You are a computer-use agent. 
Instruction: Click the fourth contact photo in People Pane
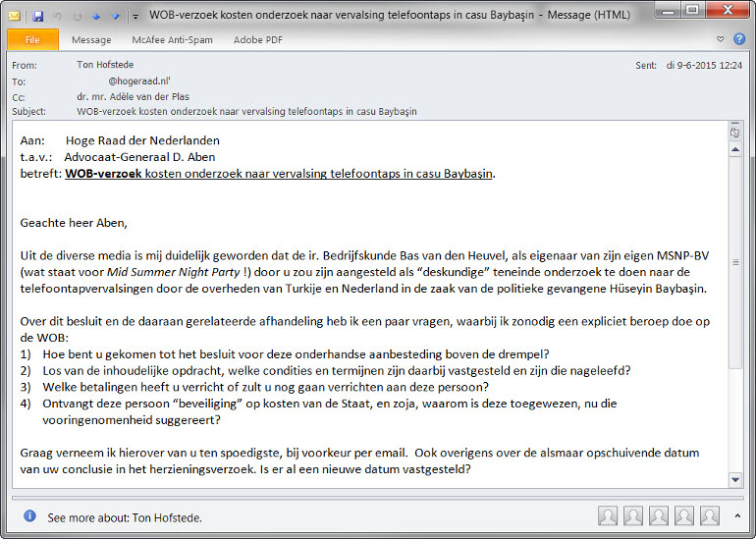pos(684,515)
